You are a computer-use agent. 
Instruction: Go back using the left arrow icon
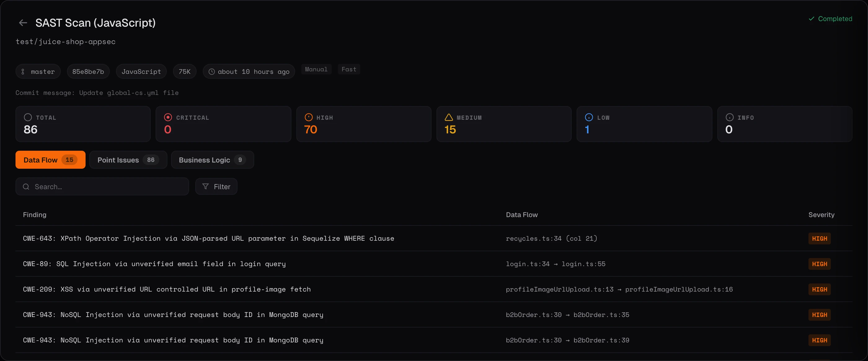[23, 23]
